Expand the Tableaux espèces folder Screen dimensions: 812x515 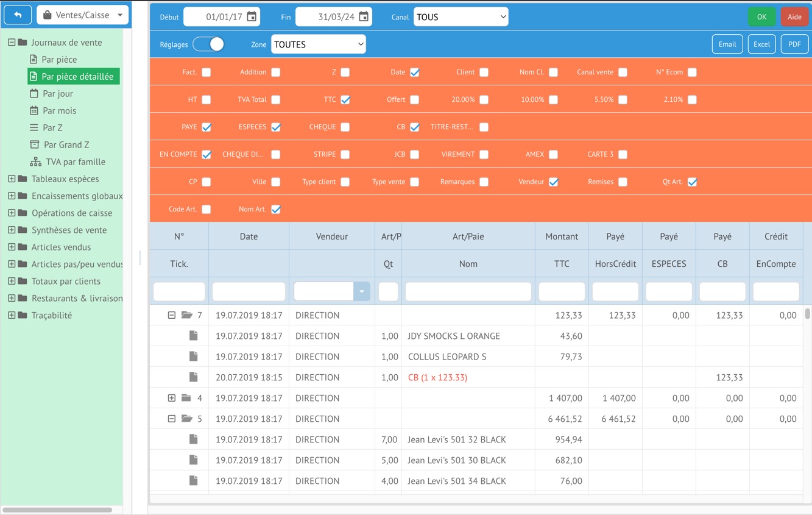[12, 179]
